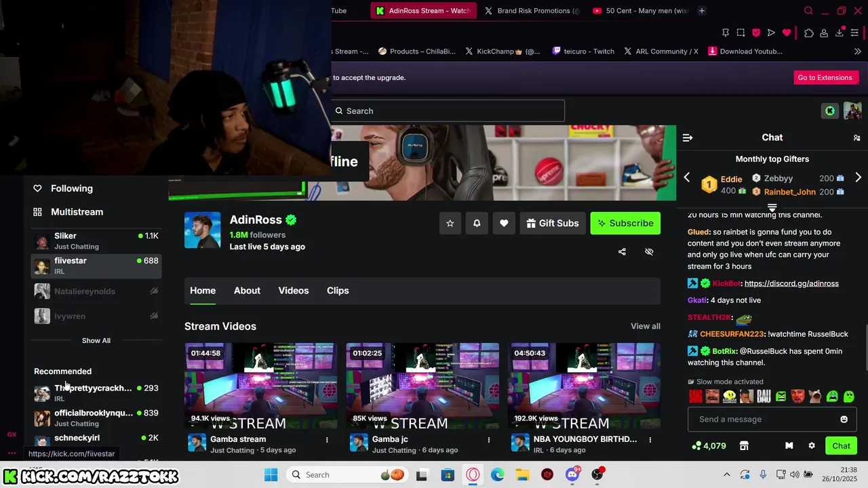Image resolution: width=868 pixels, height=488 pixels.
Task: Expand the bookmarks bar overflow chevron
Action: coord(857,52)
